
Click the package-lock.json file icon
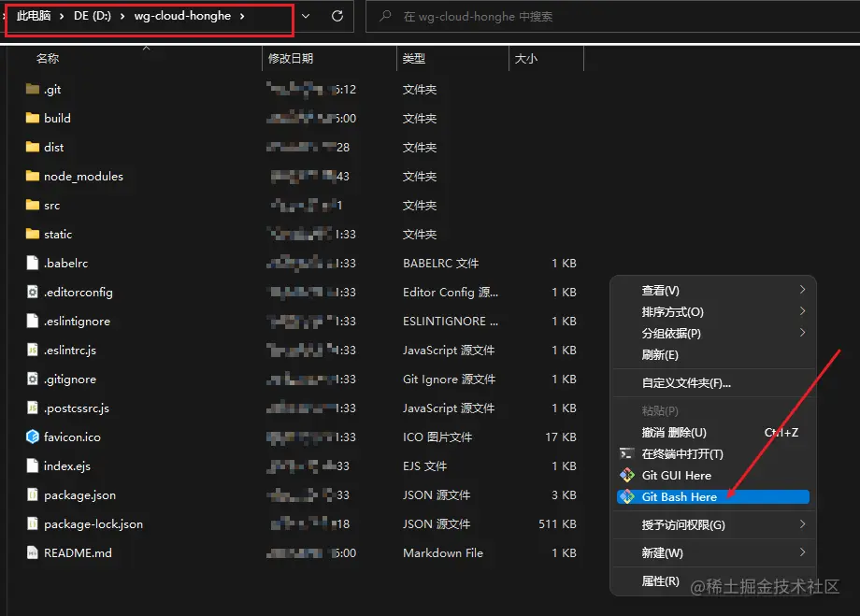coord(33,523)
